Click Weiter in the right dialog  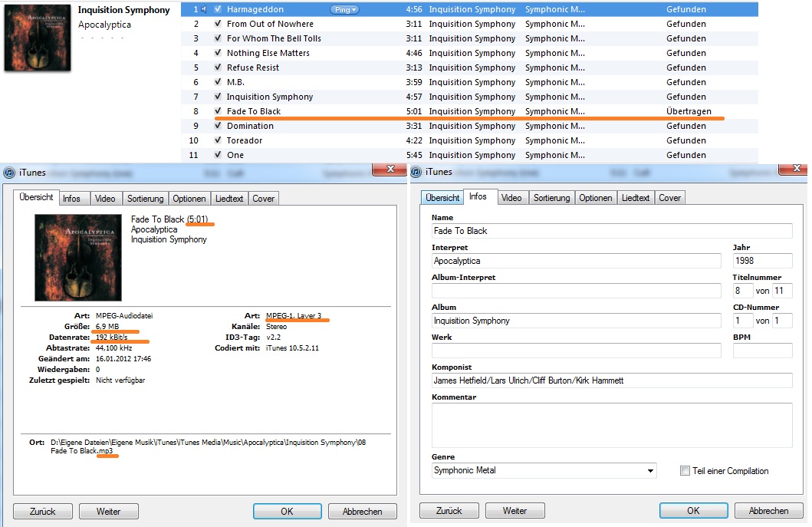tap(514, 510)
